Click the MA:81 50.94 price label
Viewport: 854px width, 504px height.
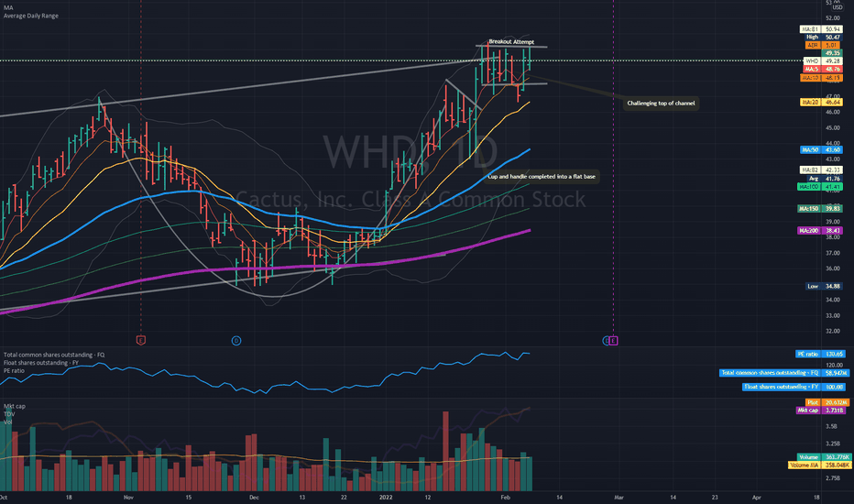tap(821, 29)
